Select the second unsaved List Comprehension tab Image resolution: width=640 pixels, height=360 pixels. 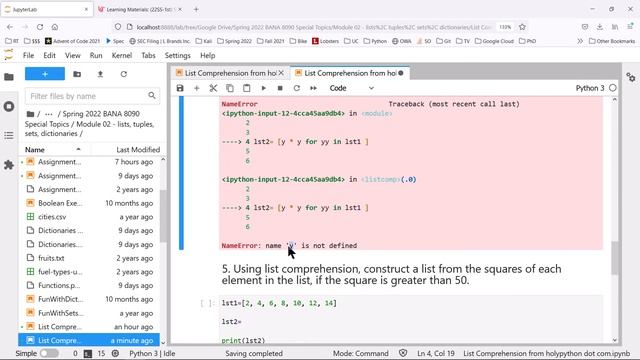point(350,73)
